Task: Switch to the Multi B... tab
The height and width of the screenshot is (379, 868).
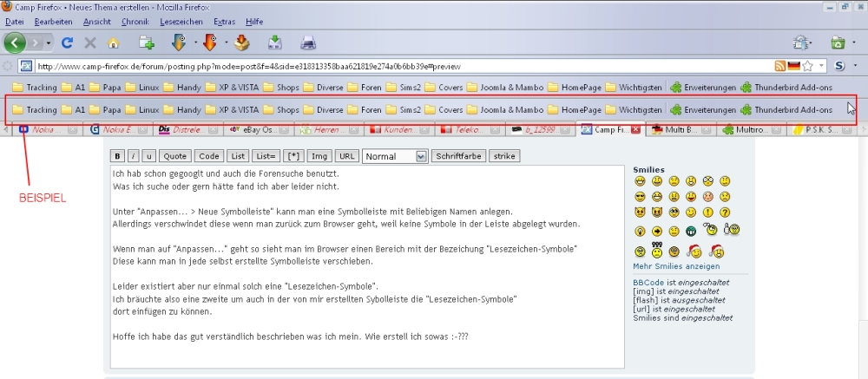Action: click(x=681, y=130)
